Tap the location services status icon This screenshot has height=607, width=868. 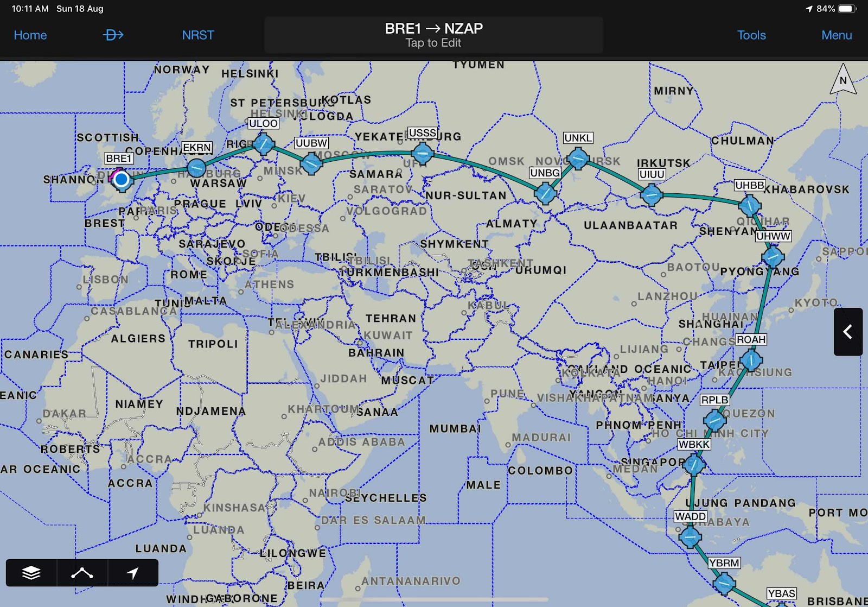(809, 9)
